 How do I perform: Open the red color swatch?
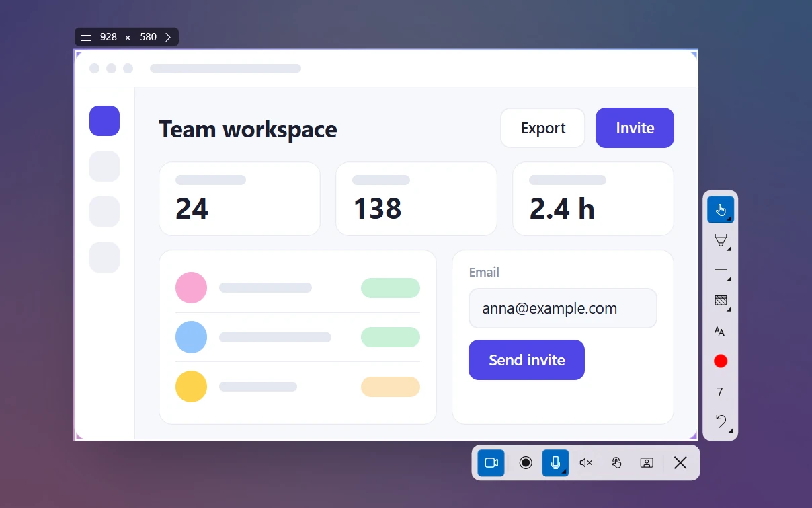coord(720,361)
